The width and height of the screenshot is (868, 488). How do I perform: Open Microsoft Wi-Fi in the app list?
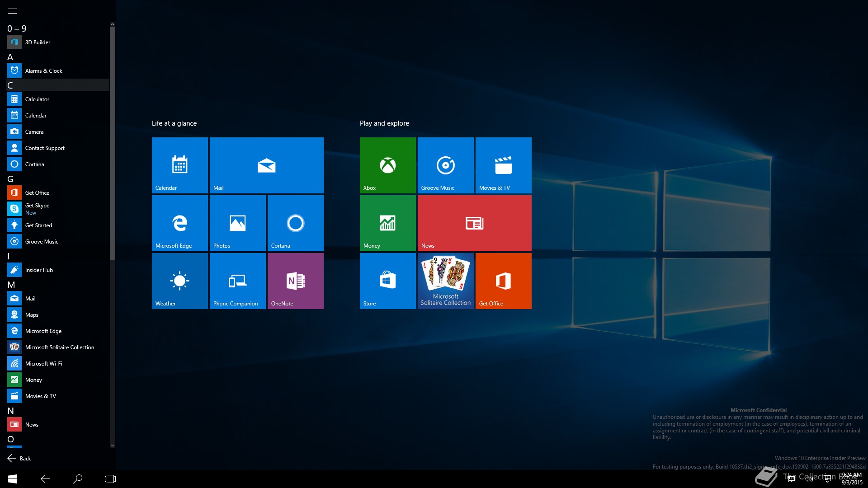click(58, 364)
